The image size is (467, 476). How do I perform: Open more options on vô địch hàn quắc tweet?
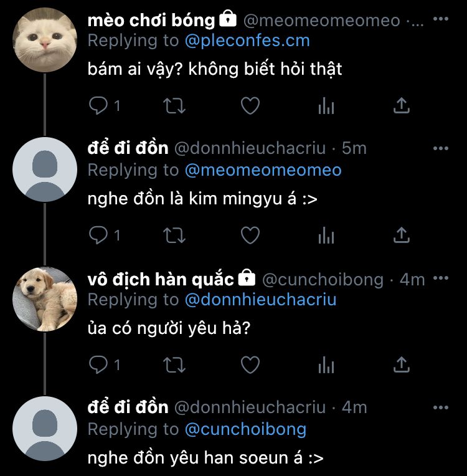[x=441, y=278]
